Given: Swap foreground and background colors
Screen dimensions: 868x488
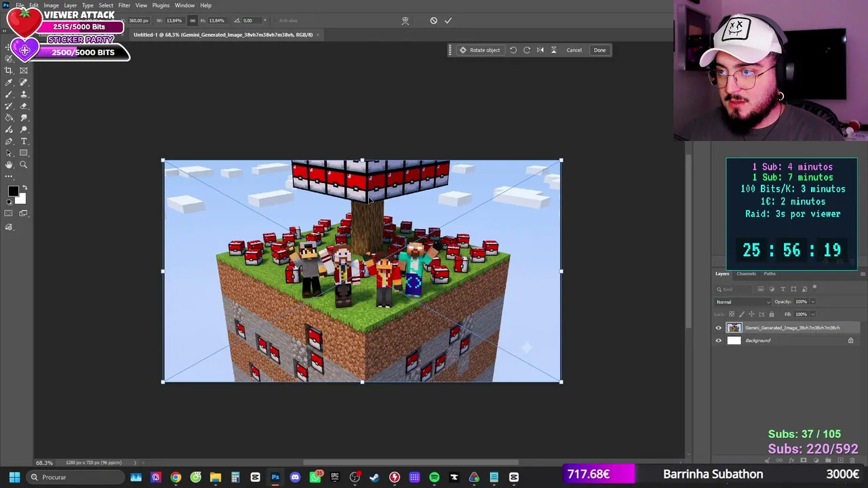Looking at the screenshot, I should coord(24,188).
